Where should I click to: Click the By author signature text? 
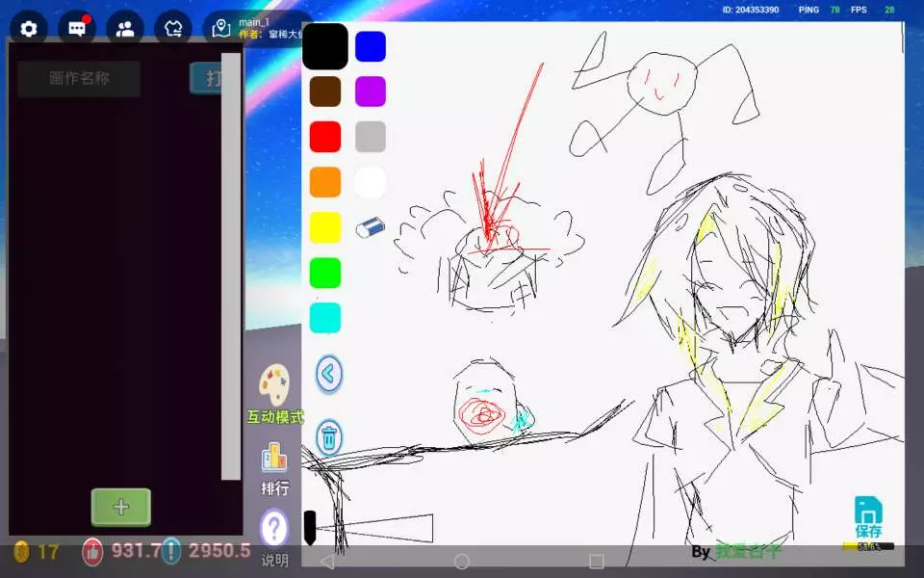coord(736,551)
